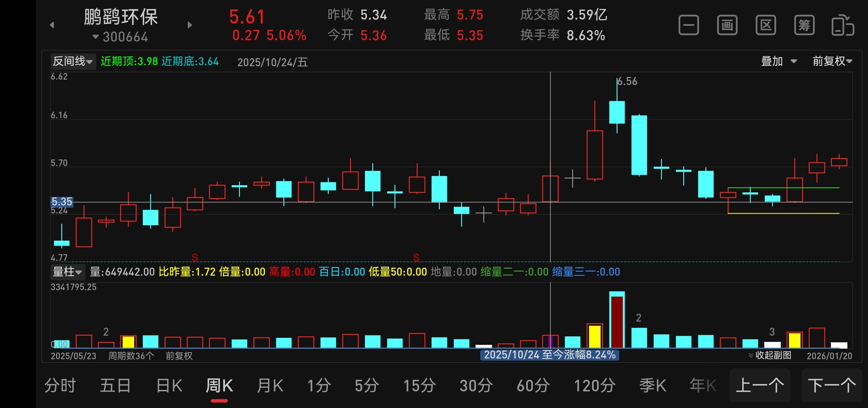This screenshot has width=868, height=408.
Task: Switch to the 月K tab
Action: click(x=270, y=386)
